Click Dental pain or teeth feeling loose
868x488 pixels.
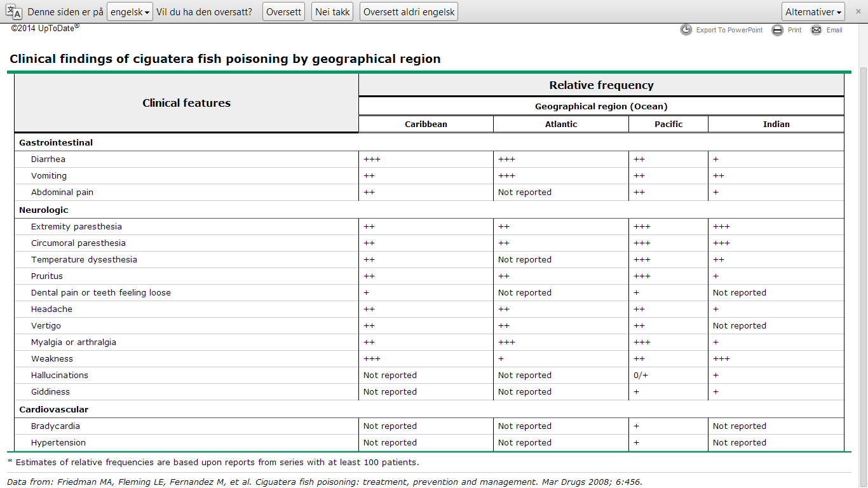101,292
